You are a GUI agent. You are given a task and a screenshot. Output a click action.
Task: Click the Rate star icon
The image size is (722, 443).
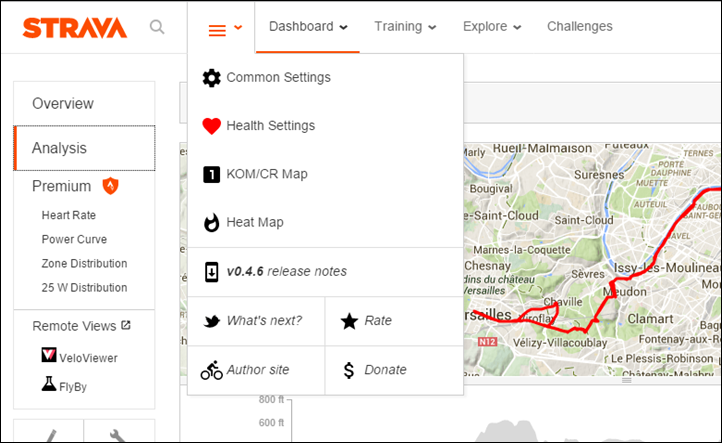click(x=349, y=321)
